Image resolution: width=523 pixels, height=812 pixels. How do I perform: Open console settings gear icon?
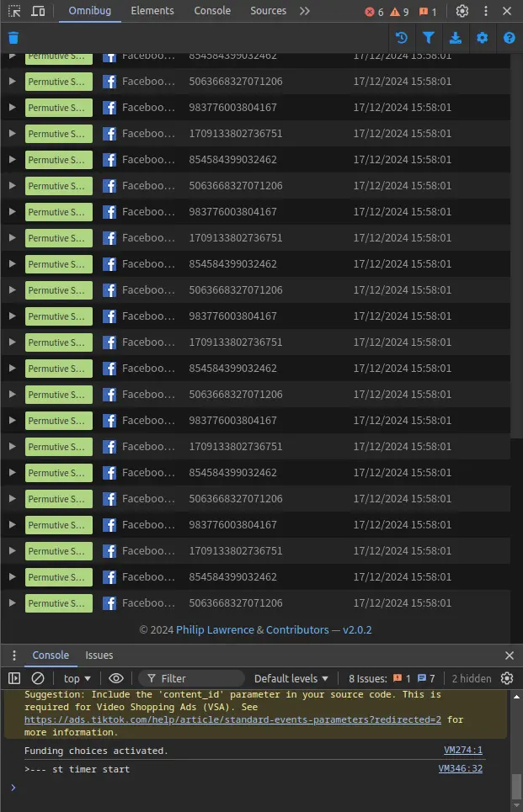(x=507, y=678)
